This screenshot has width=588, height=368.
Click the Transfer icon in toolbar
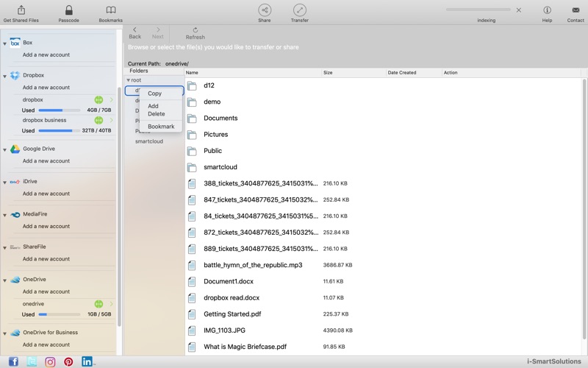[299, 10]
